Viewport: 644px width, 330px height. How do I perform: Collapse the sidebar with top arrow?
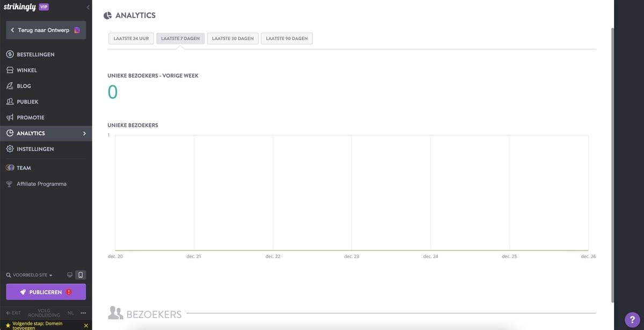point(88,8)
